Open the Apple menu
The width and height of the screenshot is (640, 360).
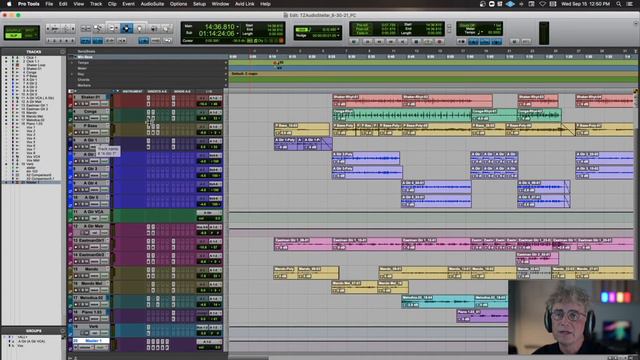(9, 4)
